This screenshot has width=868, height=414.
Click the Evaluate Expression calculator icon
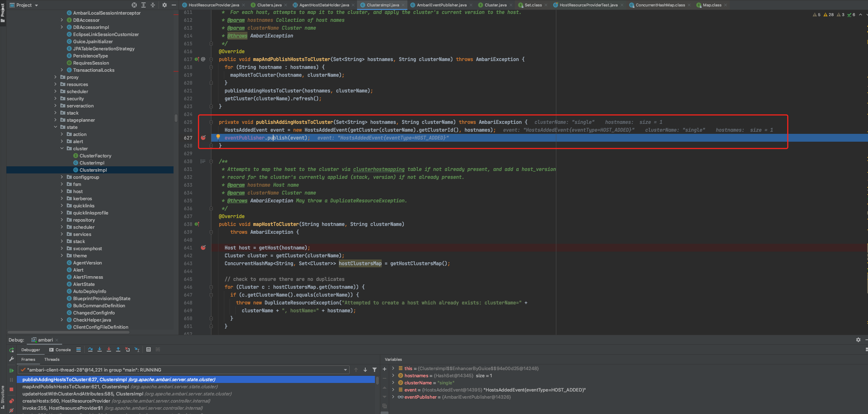[x=149, y=349]
